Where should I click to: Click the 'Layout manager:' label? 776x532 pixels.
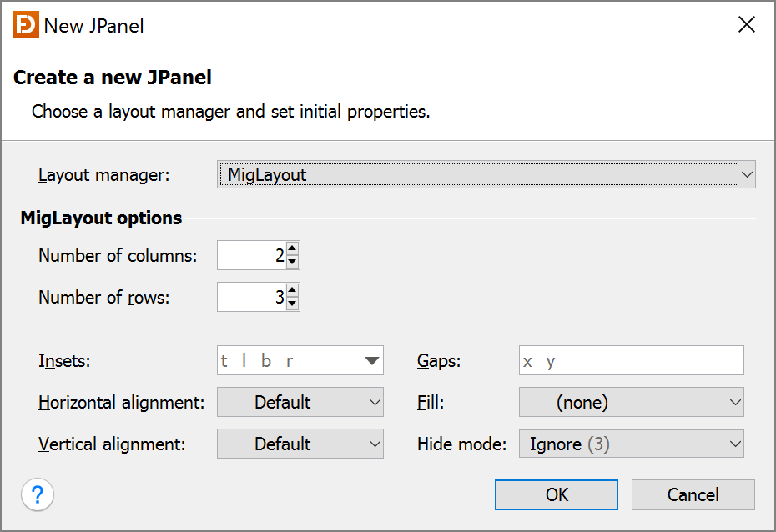[x=104, y=175]
